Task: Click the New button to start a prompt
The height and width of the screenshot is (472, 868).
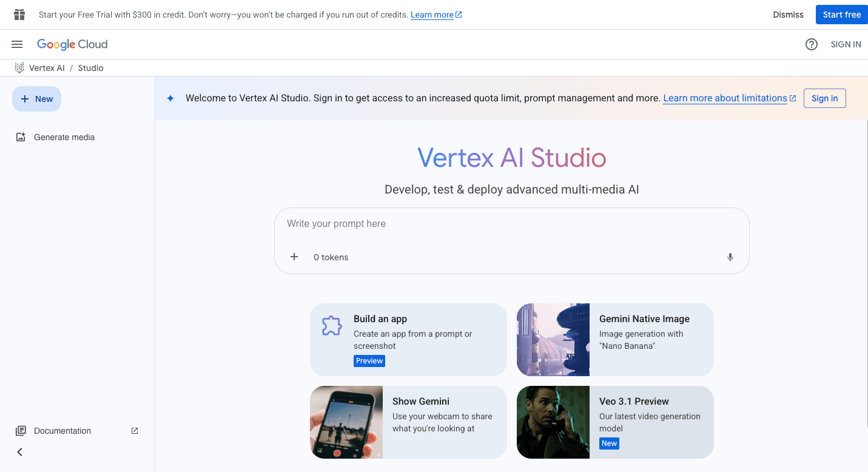Action: (x=36, y=98)
